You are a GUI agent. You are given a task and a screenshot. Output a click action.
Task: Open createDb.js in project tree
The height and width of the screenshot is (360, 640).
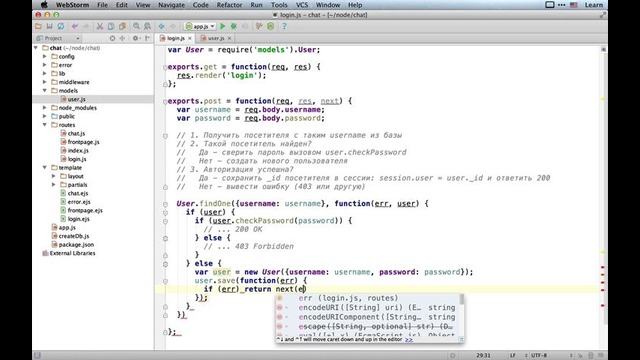(73, 236)
